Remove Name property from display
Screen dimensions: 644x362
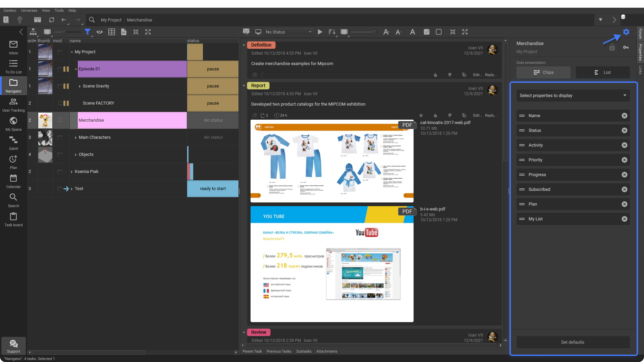[625, 116]
